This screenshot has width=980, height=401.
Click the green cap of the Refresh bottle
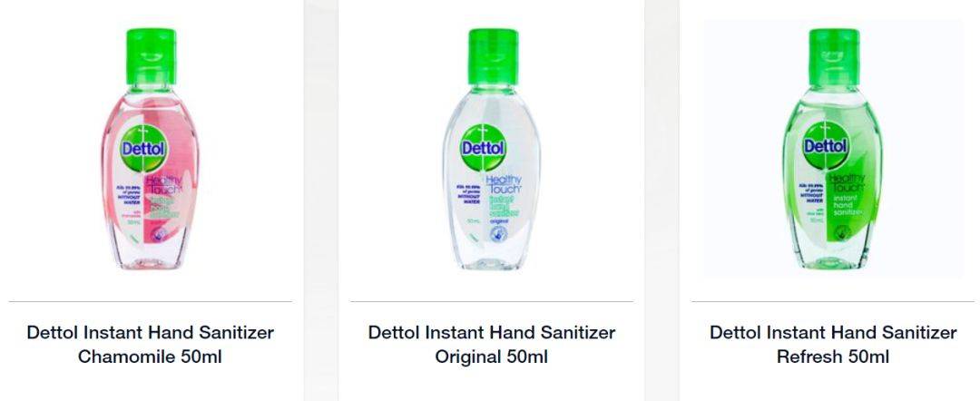(834, 56)
